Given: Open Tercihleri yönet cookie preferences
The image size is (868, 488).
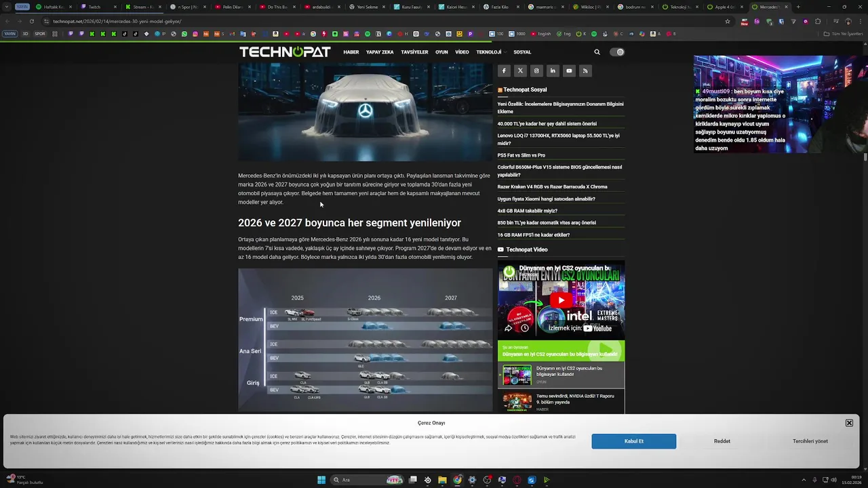Looking at the screenshot, I should point(810,441).
